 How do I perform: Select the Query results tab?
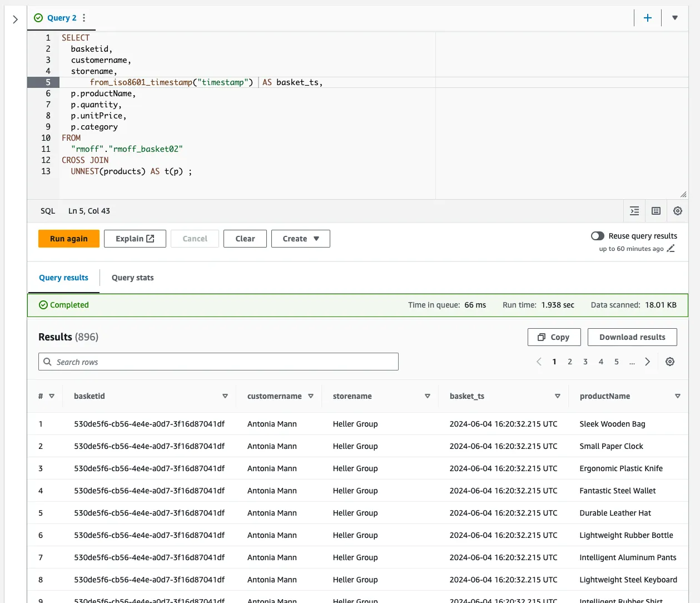pos(63,278)
